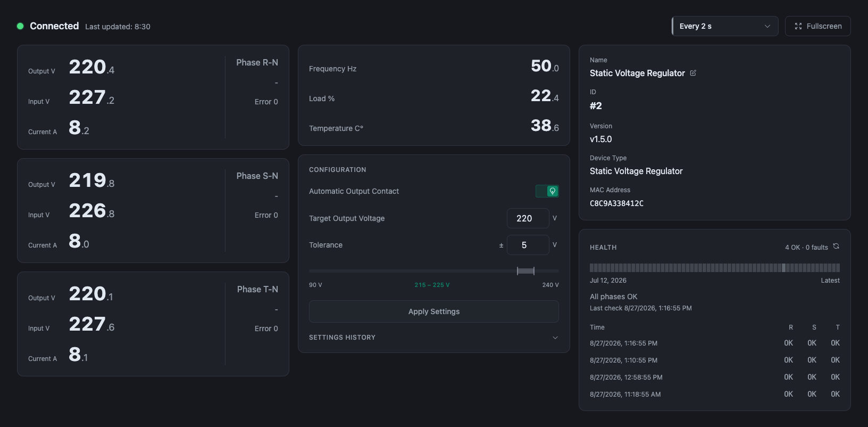868x427 pixels.
Task: Click the Phase R-N label
Action: 257,62
